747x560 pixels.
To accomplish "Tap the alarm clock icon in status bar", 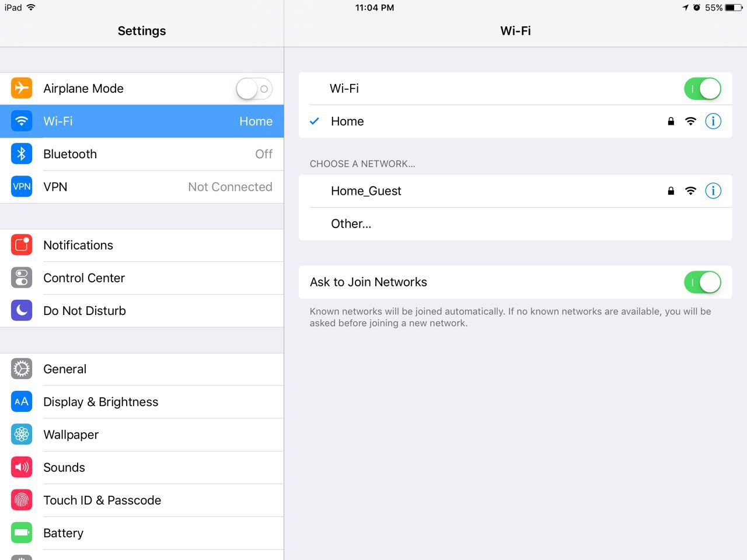I will click(x=697, y=8).
